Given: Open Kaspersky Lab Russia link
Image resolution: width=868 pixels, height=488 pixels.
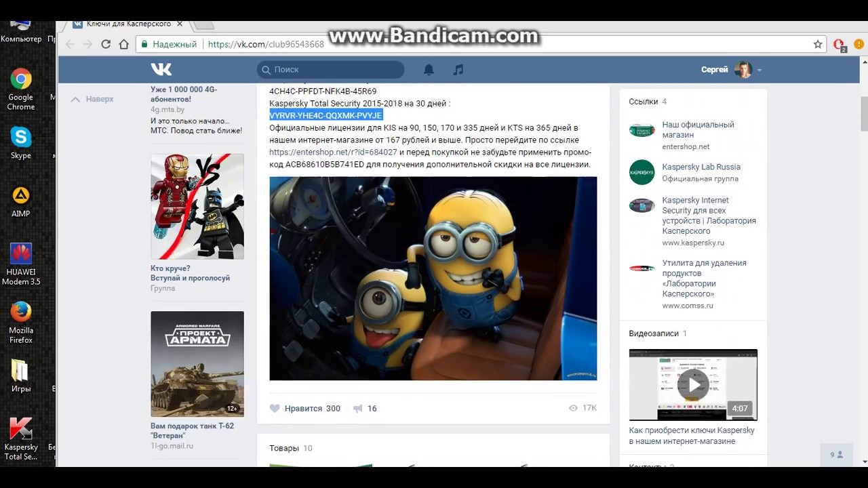Looking at the screenshot, I should 701,167.
